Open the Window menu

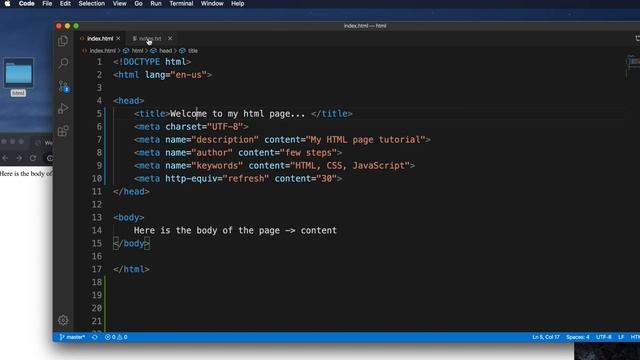(x=212, y=4)
